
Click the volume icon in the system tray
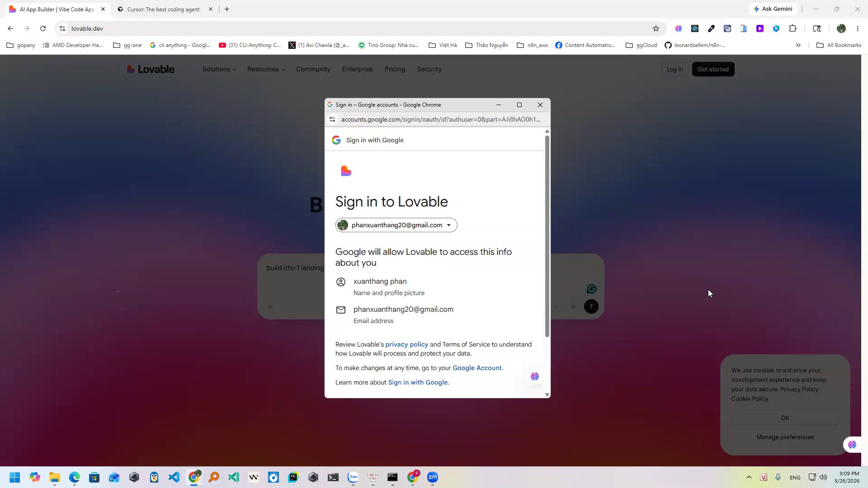point(823,477)
